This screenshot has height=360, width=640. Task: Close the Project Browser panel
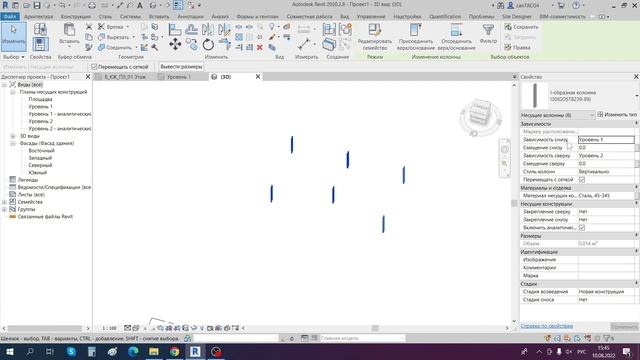(x=88, y=77)
